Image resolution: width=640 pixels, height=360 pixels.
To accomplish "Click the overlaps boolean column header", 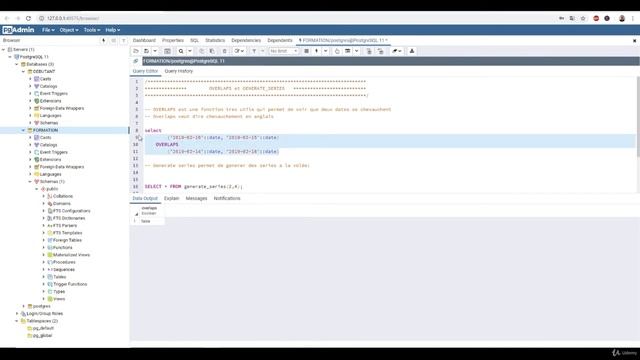I will pyautogui.click(x=149, y=211).
